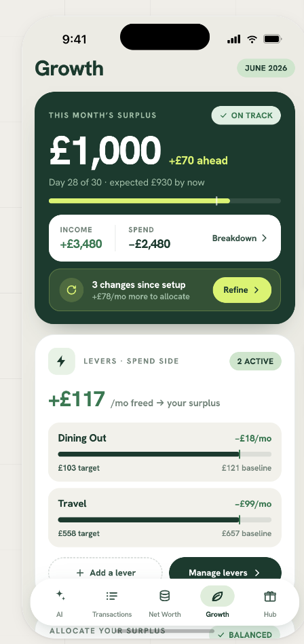Click the Refine button
This screenshot has height=644, width=304.
tap(242, 290)
